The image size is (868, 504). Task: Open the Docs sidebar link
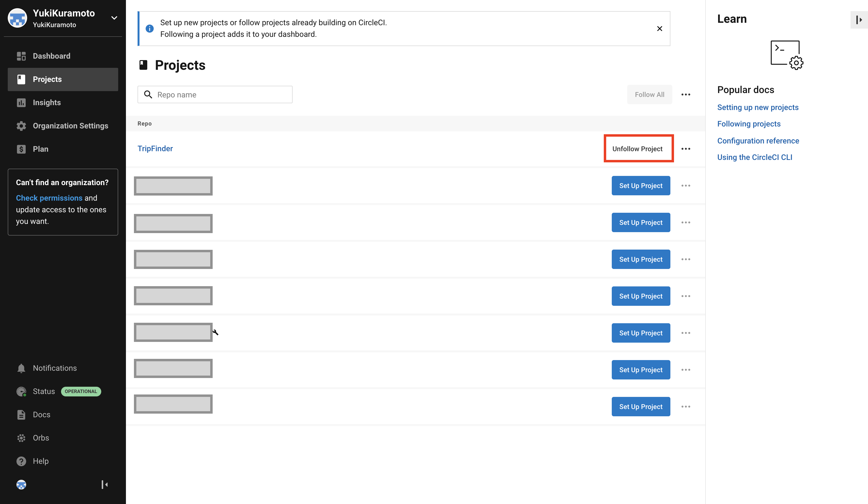pos(63,414)
